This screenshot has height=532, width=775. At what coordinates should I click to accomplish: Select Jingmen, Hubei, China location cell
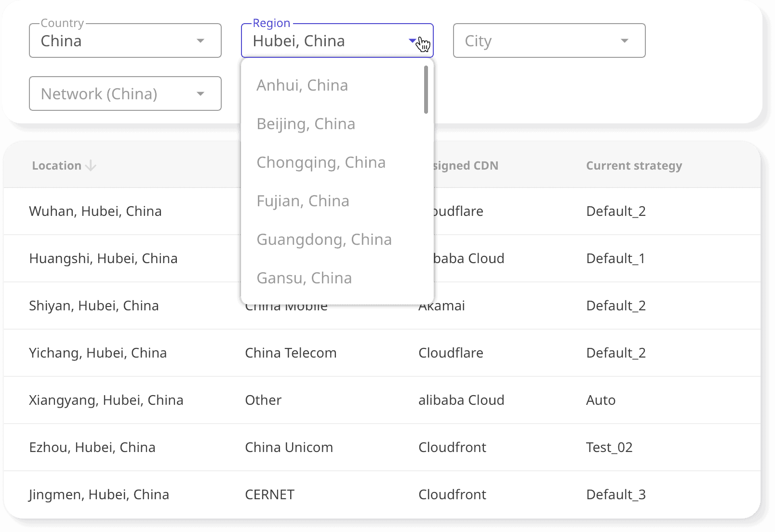point(99,494)
